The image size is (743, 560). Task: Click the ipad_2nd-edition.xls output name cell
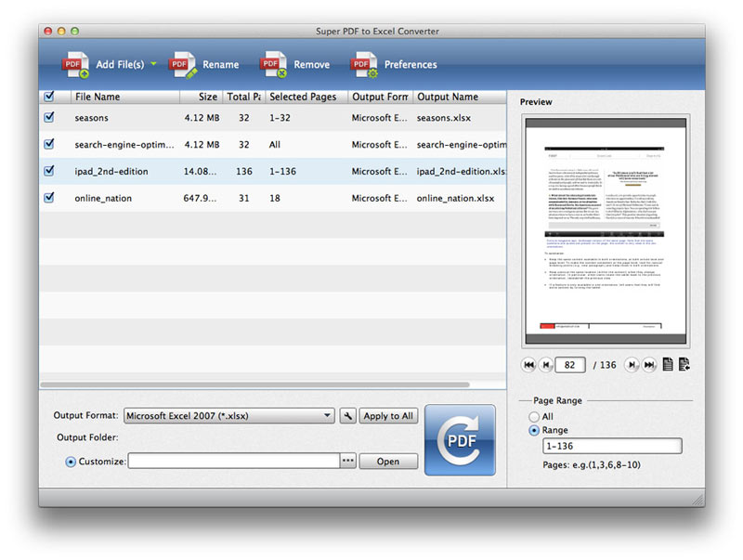(x=461, y=172)
